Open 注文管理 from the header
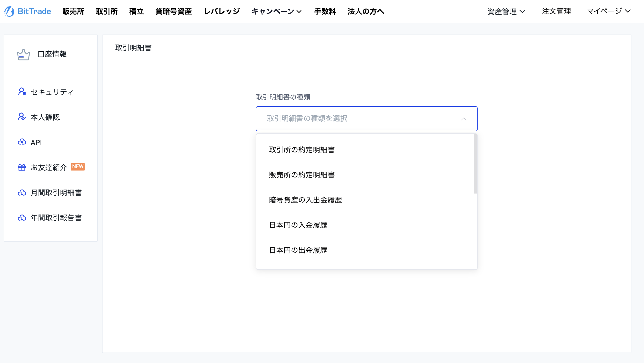The image size is (644, 363). [x=556, y=11]
